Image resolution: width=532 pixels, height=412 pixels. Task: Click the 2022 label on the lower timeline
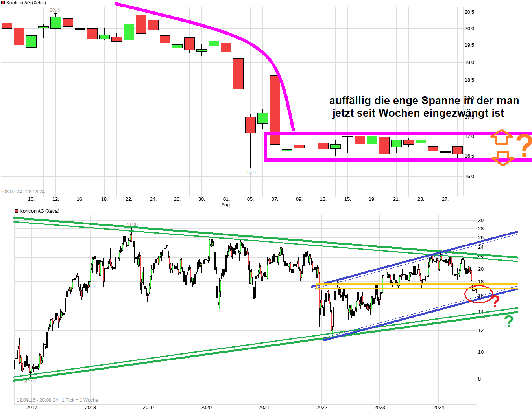point(322,408)
